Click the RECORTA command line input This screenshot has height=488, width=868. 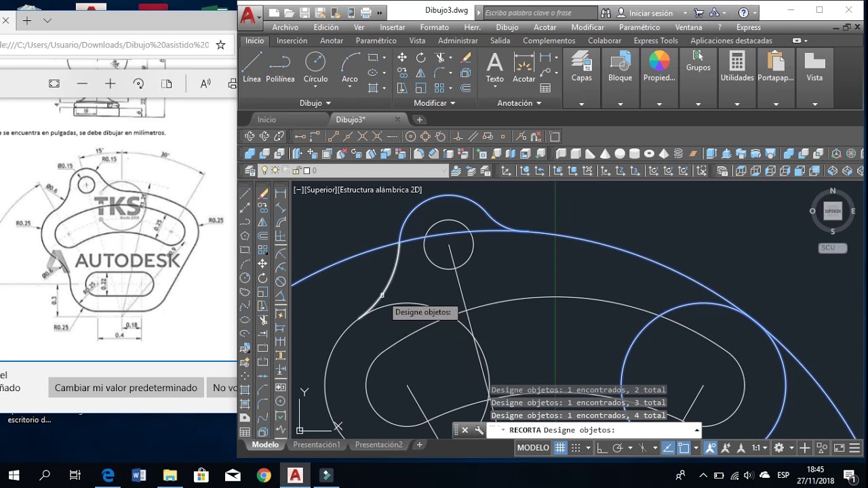coord(594,430)
